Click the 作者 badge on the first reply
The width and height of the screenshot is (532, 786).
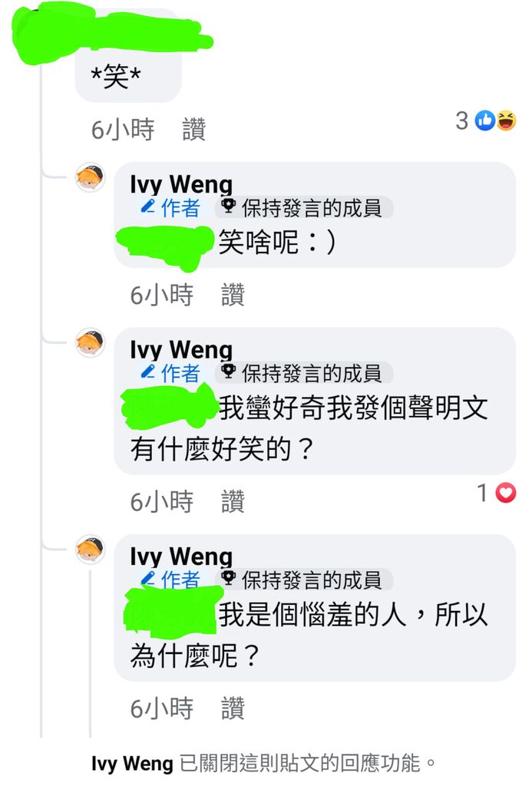pos(170,207)
